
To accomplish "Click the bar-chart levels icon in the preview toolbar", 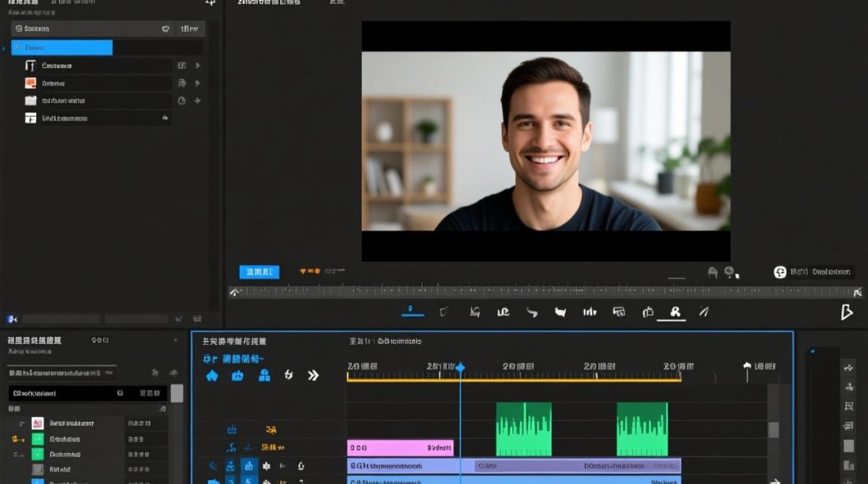I will tap(590, 312).
